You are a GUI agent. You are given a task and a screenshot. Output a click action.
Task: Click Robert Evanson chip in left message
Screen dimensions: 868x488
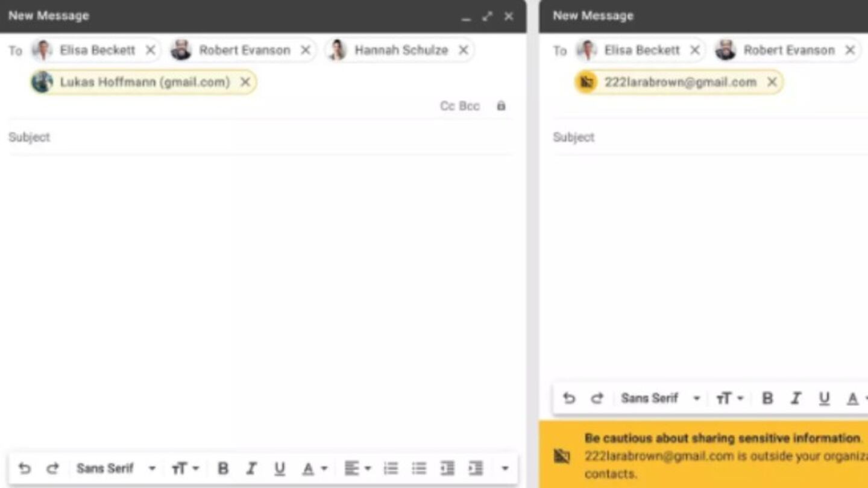(x=242, y=50)
